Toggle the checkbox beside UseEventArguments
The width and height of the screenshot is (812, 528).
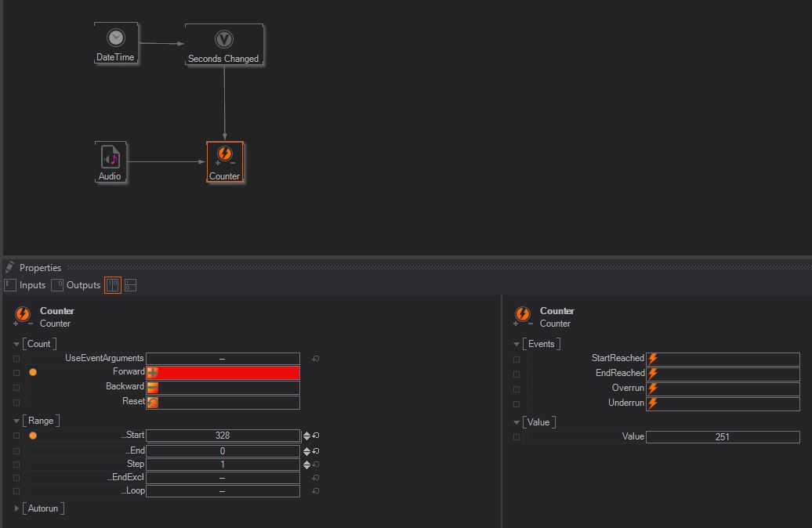(x=16, y=359)
